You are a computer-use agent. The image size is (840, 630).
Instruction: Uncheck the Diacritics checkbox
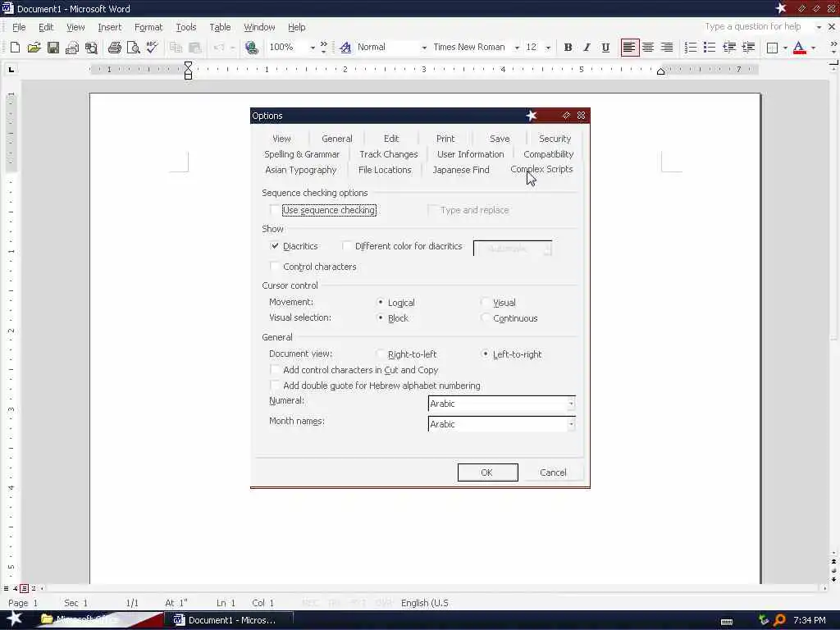tap(275, 246)
